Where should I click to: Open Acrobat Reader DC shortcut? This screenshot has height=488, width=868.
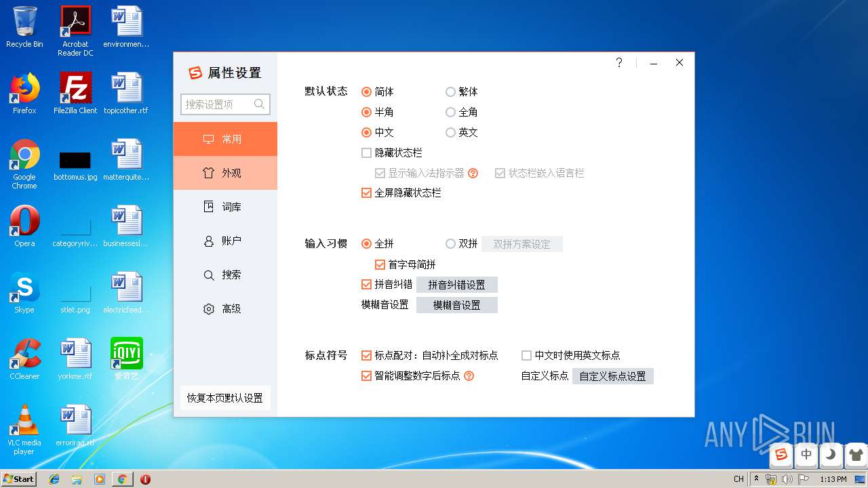75,31
